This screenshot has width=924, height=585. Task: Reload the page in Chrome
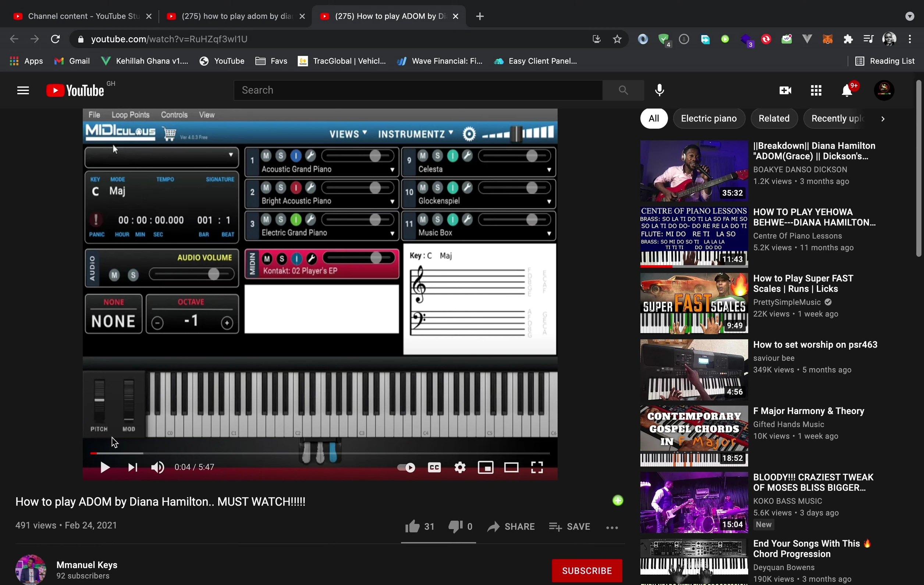tap(55, 39)
